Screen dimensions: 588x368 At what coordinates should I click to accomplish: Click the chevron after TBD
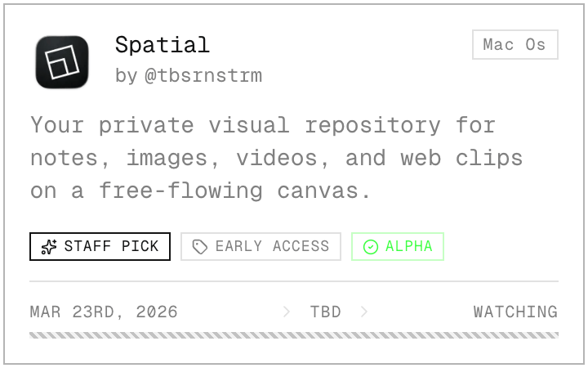pyautogui.click(x=364, y=312)
